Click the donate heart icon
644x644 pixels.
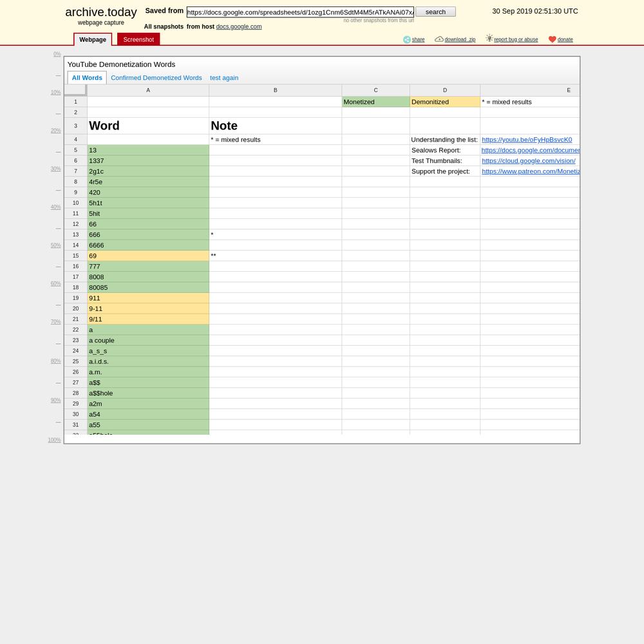tap(552, 39)
